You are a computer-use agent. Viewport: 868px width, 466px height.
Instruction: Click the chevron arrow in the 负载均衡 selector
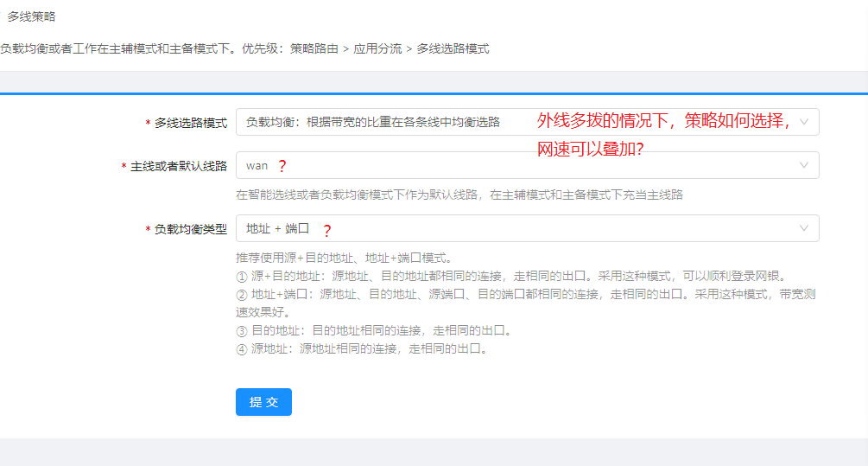pyautogui.click(x=804, y=122)
